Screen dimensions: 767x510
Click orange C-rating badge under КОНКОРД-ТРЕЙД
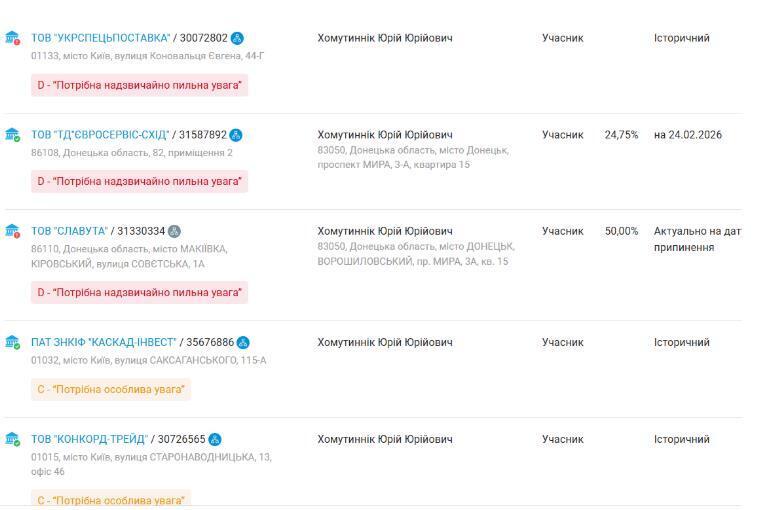(111, 499)
